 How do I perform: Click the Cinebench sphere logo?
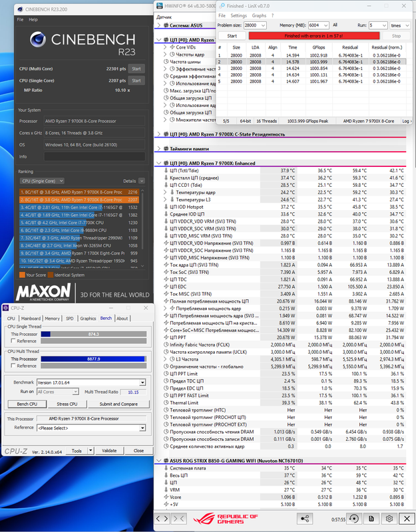(38, 39)
